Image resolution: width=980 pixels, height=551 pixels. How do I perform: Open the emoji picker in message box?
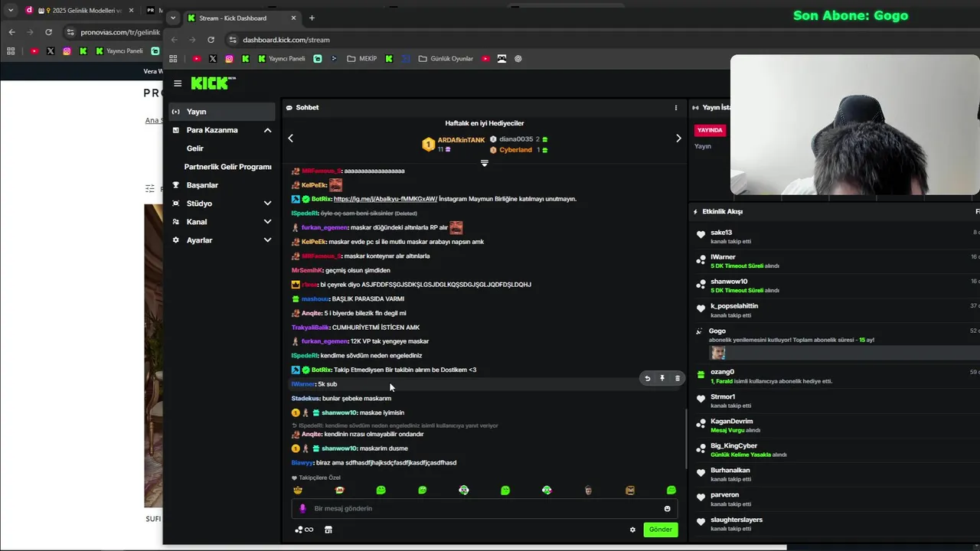(667, 508)
